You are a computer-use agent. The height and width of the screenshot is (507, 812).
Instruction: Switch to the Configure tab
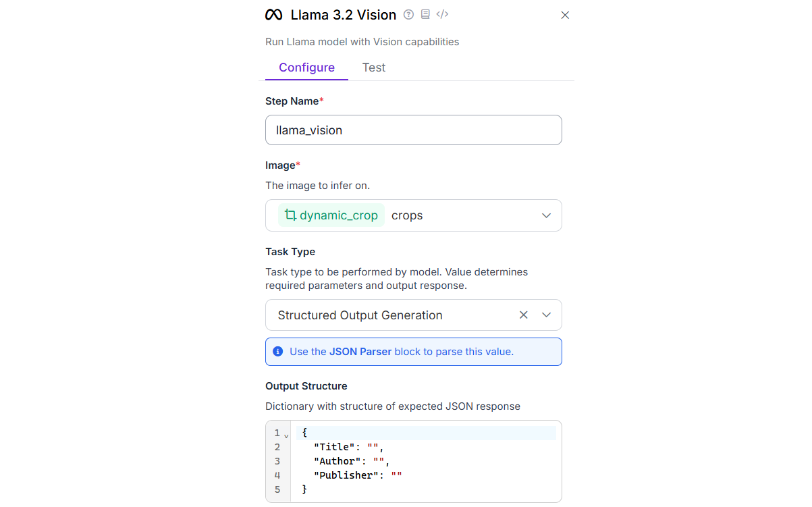click(x=306, y=68)
